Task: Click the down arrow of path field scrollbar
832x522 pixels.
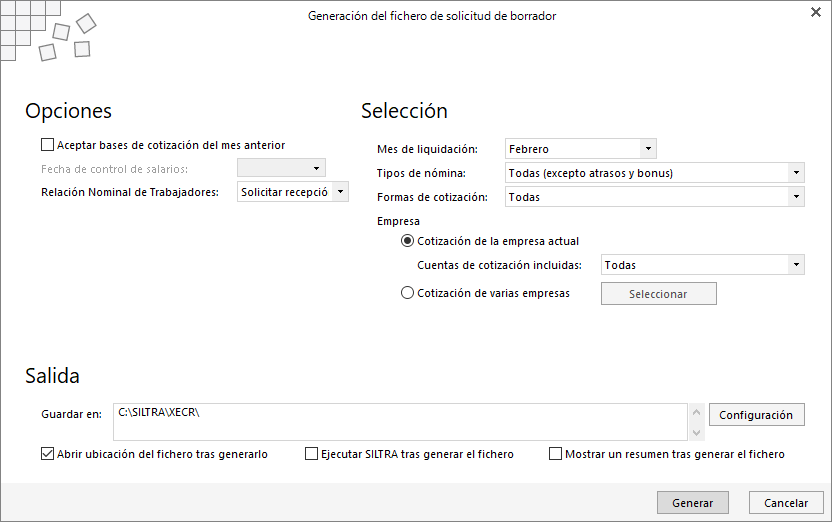Action: (697, 432)
